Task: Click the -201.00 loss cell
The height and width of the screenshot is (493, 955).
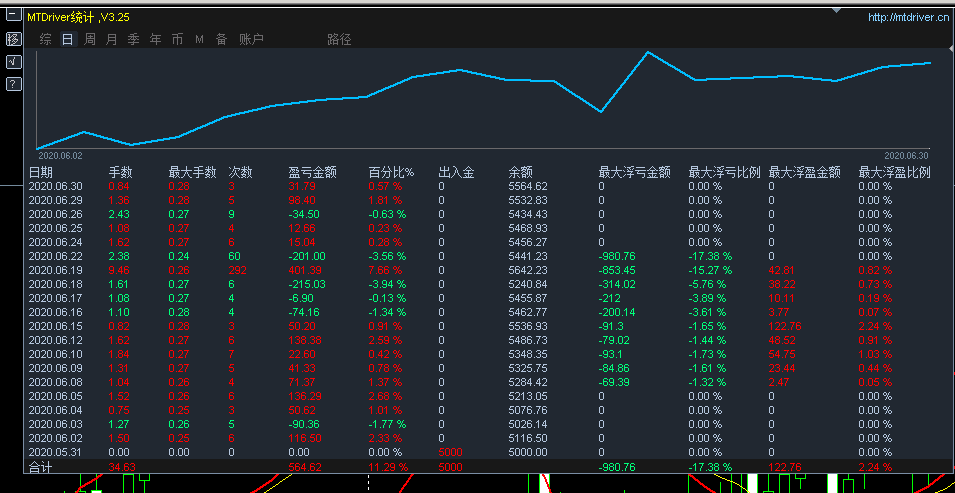Action: [307, 257]
